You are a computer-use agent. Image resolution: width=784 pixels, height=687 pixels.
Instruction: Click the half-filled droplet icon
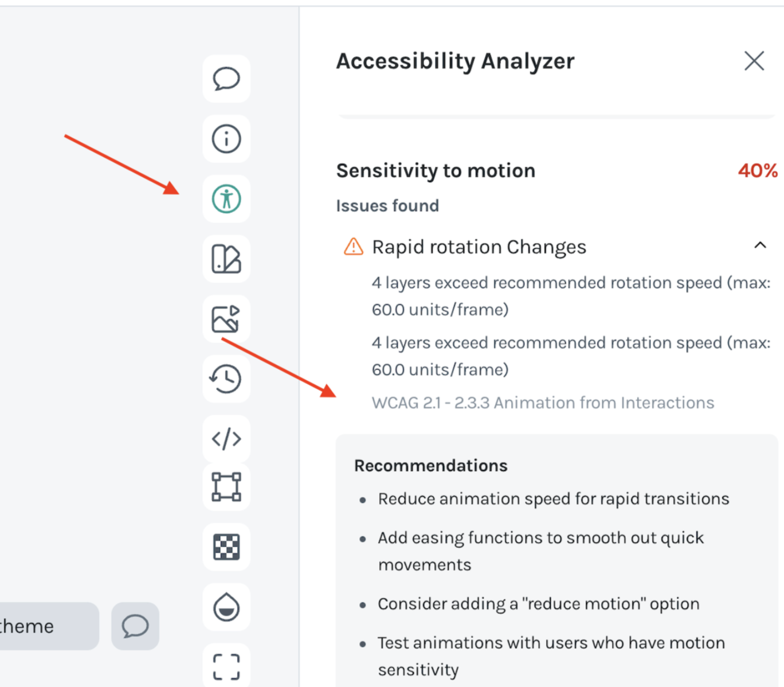pos(226,607)
